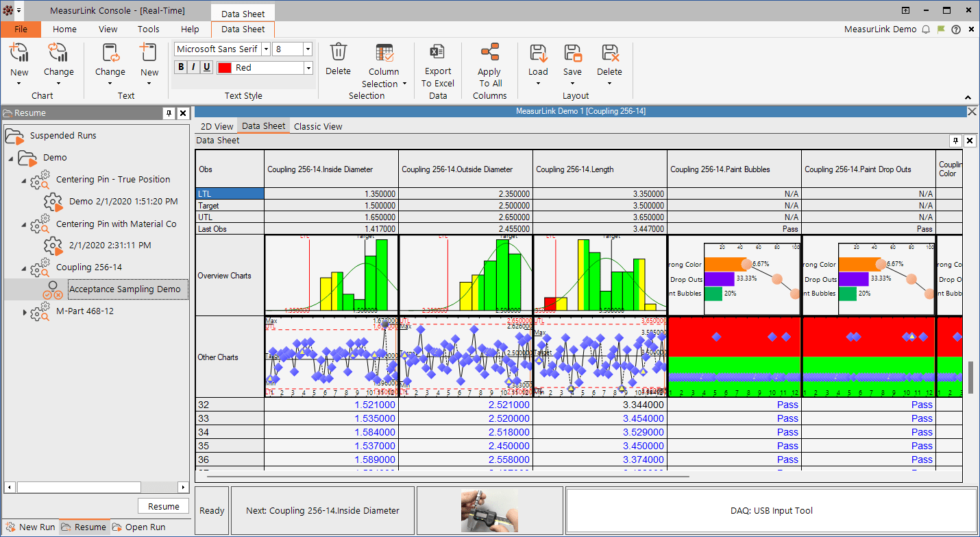
Task: Click the Load layout icon
Action: click(x=538, y=53)
